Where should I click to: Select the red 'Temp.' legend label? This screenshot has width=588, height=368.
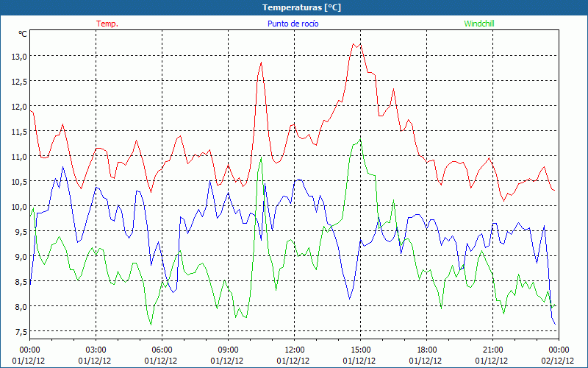[107, 24]
